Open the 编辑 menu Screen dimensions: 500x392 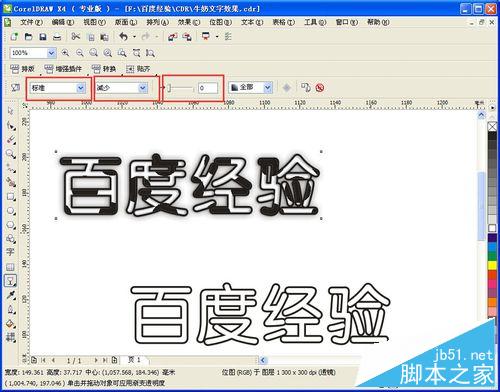point(63,22)
